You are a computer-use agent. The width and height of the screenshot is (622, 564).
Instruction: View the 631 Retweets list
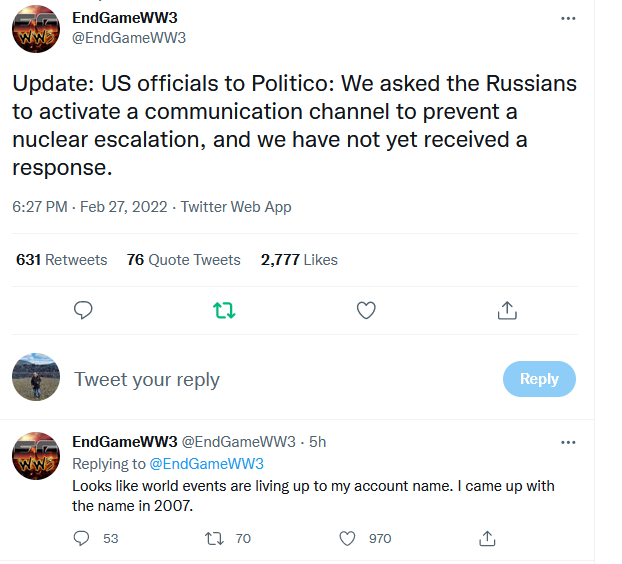tap(62, 260)
